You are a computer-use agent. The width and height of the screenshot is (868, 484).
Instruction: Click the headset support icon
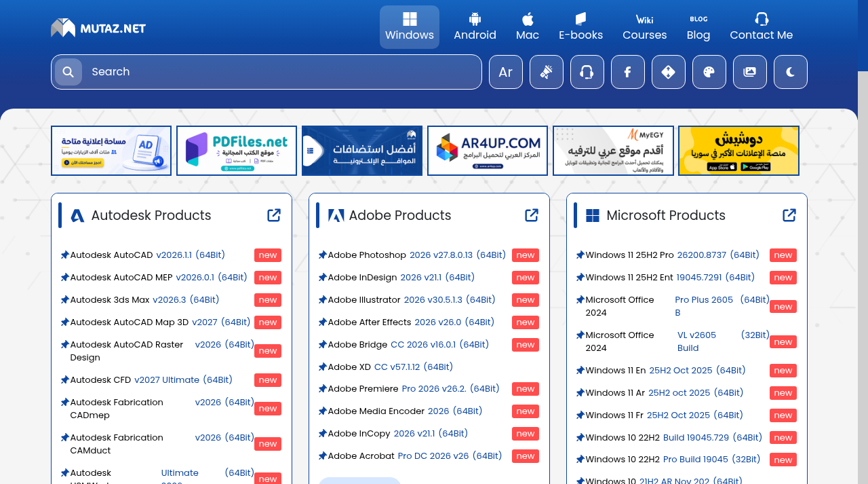point(587,72)
